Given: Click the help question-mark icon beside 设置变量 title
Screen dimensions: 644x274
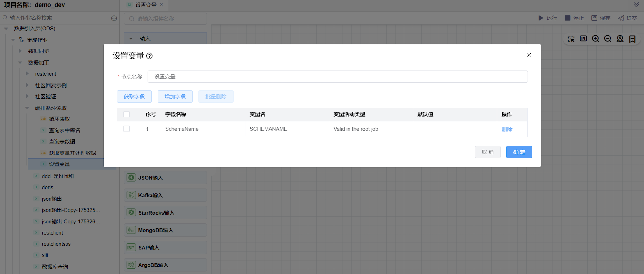Looking at the screenshot, I should click(149, 56).
